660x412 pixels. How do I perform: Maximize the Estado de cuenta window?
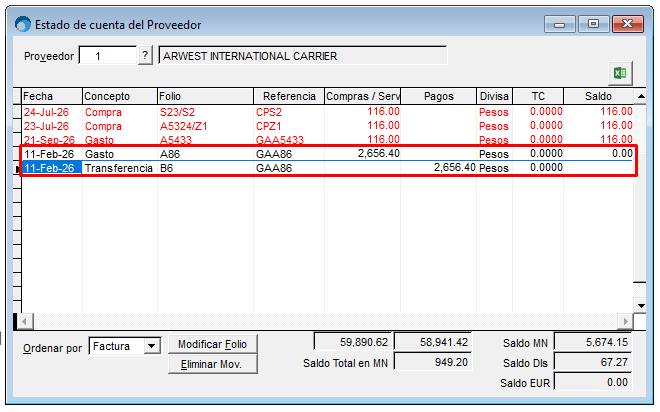pyautogui.click(x=593, y=24)
